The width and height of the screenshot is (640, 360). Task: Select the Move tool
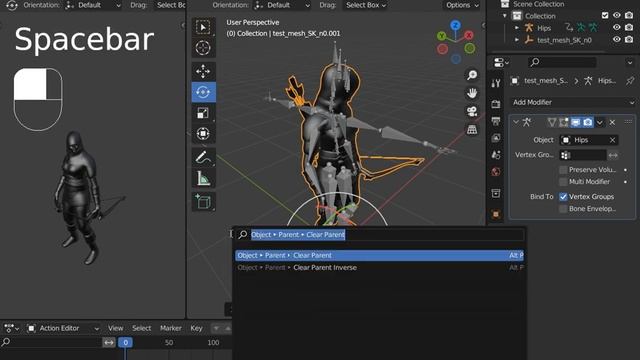(203, 71)
